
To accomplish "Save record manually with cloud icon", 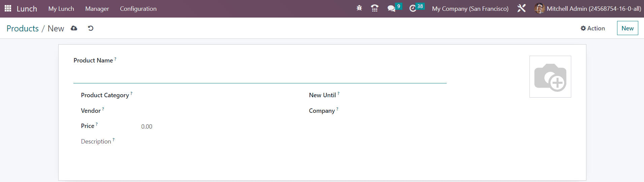I will pos(74,28).
